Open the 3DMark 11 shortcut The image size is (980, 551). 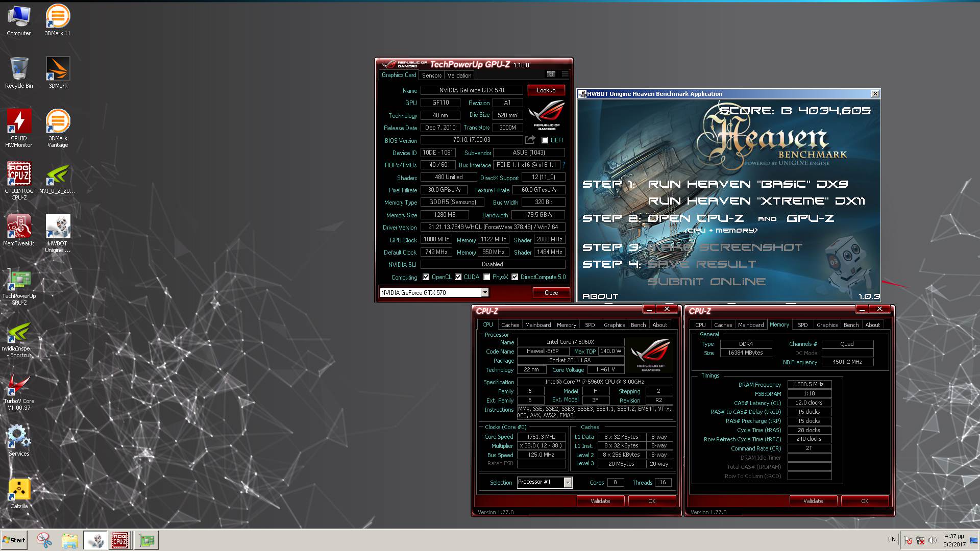(58, 20)
